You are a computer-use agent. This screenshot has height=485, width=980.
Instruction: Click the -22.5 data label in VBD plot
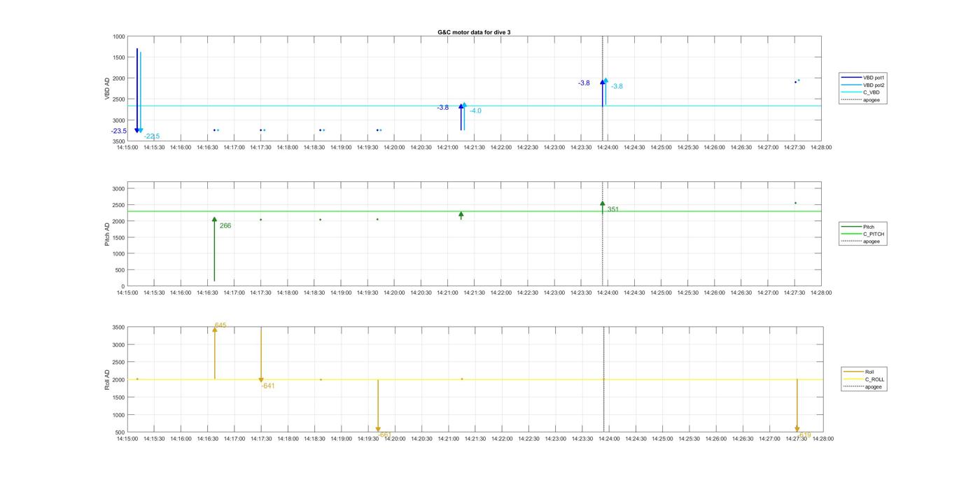(152, 136)
